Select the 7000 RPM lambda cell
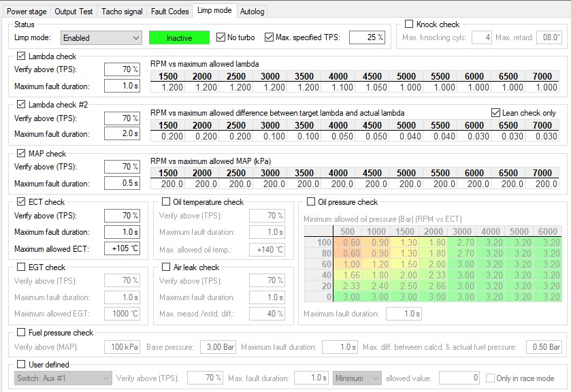This screenshot has width=571, height=392. pyautogui.click(x=542, y=87)
